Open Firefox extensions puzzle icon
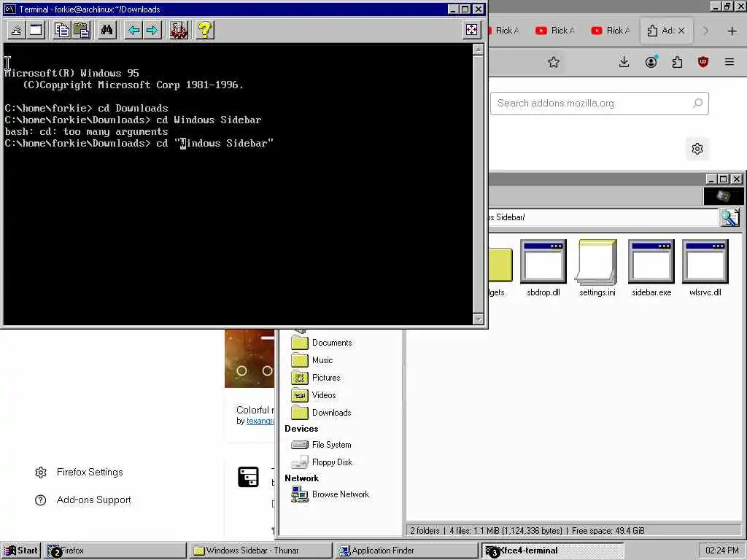 click(x=677, y=62)
